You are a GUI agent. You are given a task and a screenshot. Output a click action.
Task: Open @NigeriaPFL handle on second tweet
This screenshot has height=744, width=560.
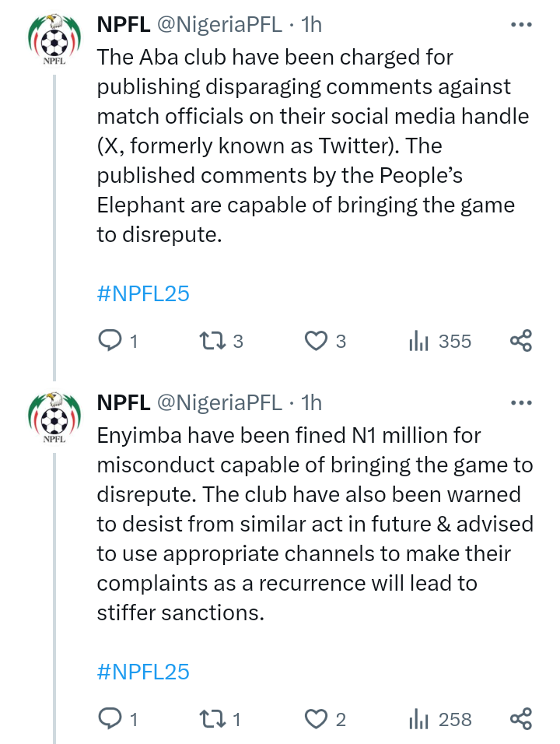coord(219,403)
